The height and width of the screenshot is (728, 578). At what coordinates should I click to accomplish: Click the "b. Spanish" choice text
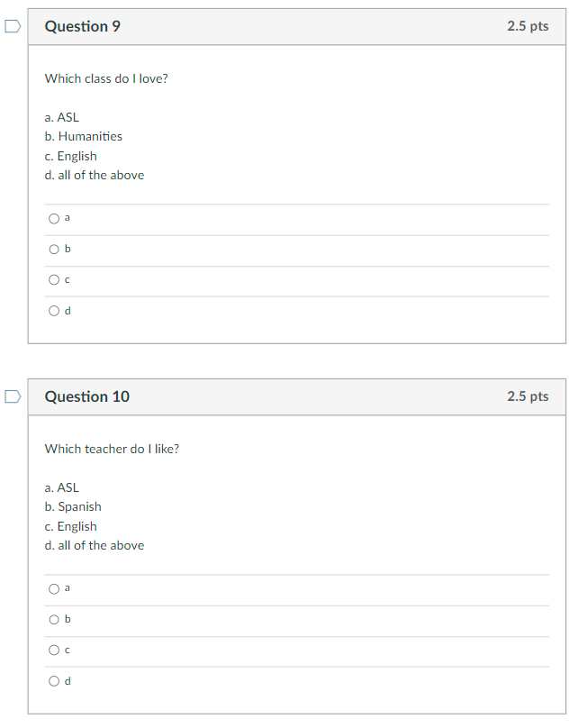pyautogui.click(x=73, y=507)
